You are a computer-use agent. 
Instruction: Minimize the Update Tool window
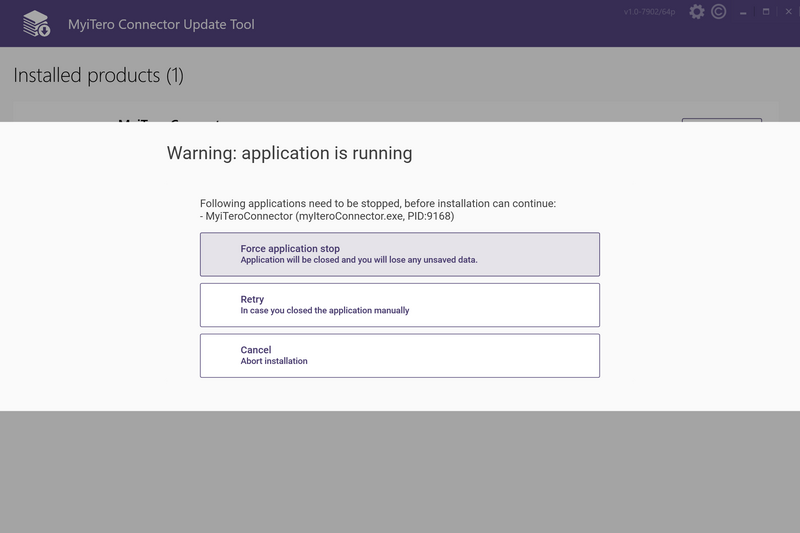743,12
